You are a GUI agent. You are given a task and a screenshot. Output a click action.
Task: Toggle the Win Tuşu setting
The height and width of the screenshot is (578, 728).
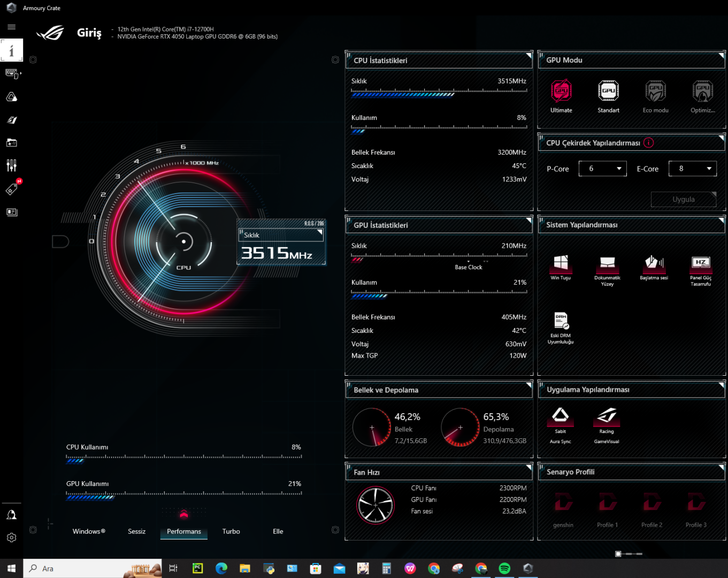561,263
